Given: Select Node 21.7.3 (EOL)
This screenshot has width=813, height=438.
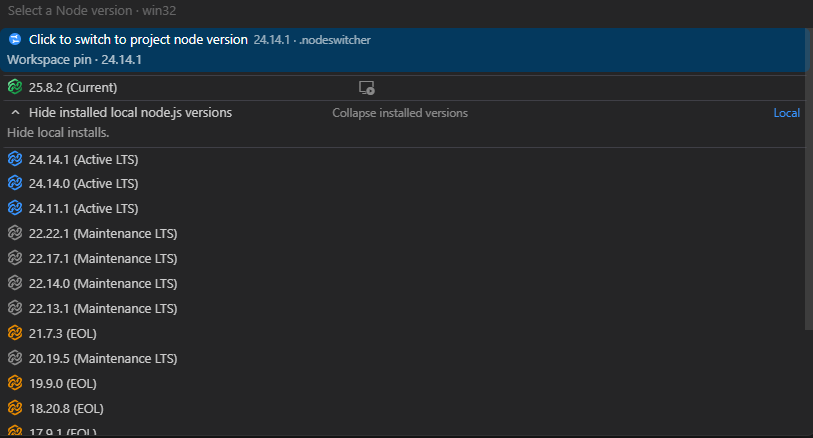Looking at the screenshot, I should (x=403, y=333).
